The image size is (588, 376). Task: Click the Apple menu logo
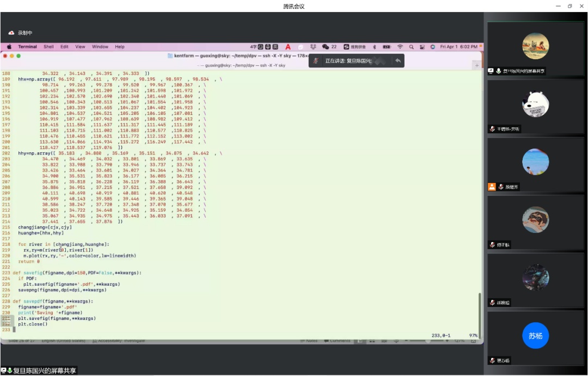click(x=9, y=47)
